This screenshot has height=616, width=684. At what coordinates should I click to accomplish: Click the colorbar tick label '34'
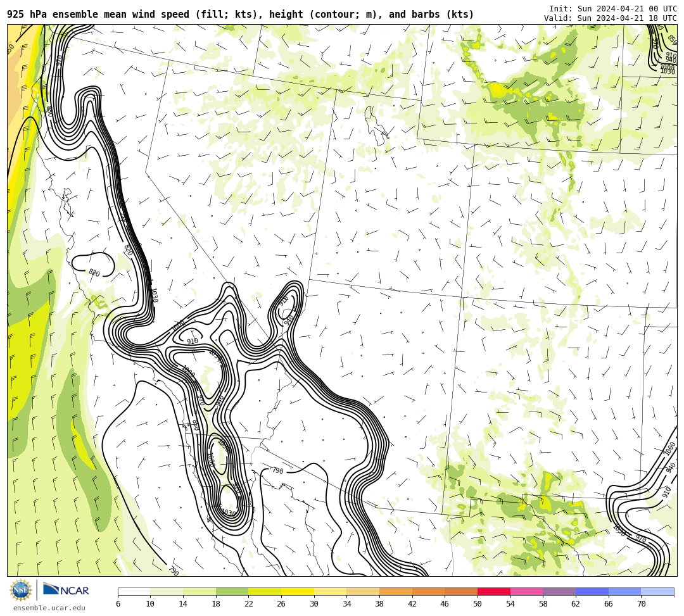[x=347, y=604]
